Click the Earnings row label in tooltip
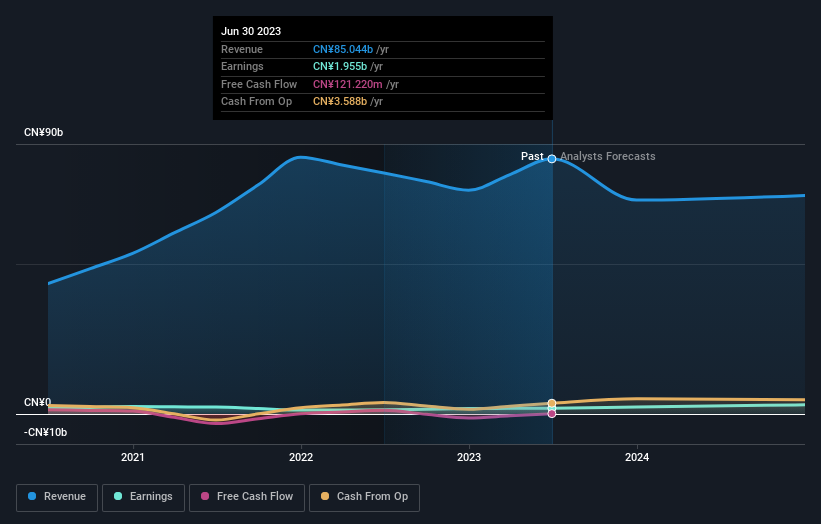 click(x=242, y=66)
